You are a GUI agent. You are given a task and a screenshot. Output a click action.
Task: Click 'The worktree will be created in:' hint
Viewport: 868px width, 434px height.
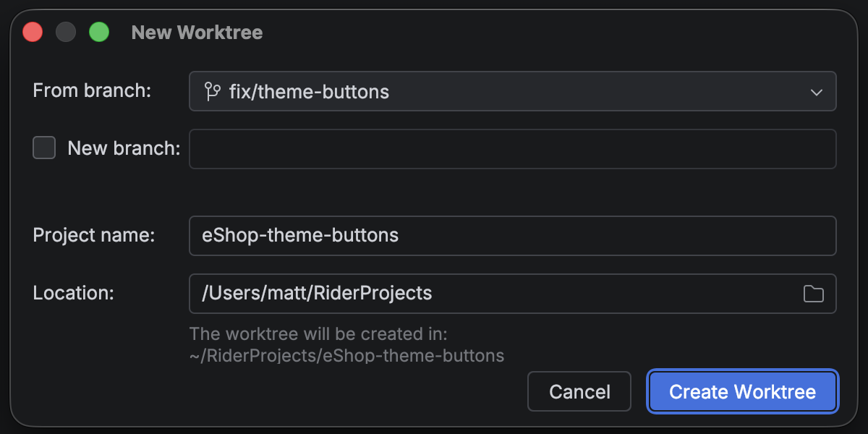[319, 334]
